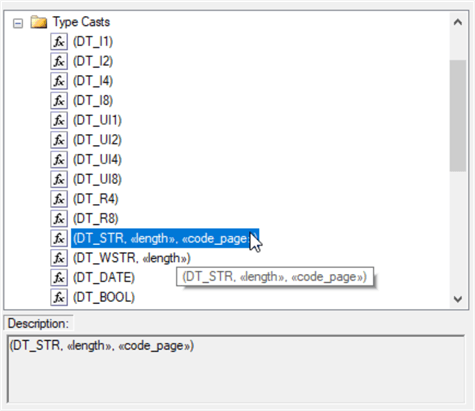Select the (DT_WSTR, «length») type cast

(x=132, y=258)
